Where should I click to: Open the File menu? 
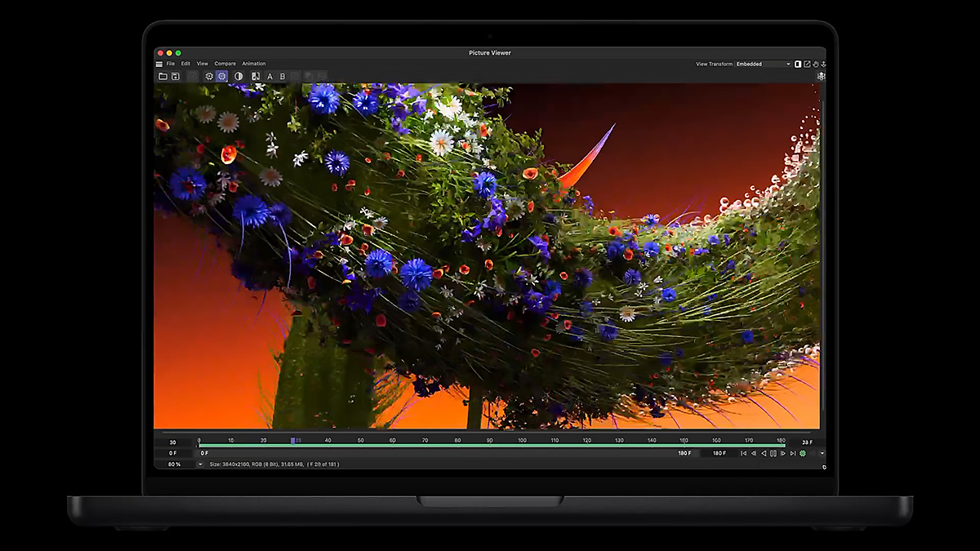(x=171, y=64)
